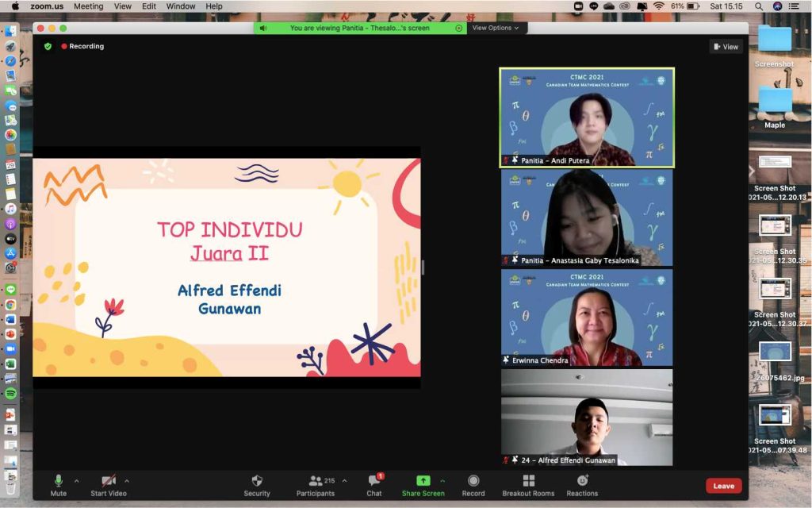Toggle Start Video camera
812x508 pixels.
pyautogui.click(x=109, y=481)
